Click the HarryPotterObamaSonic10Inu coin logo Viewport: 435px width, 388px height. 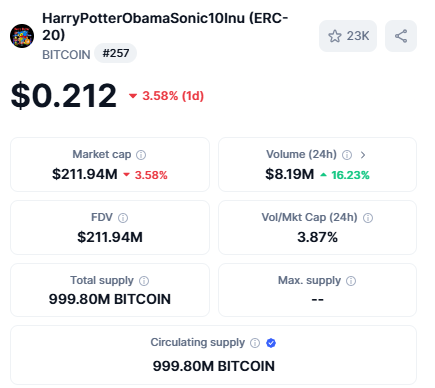point(22,36)
